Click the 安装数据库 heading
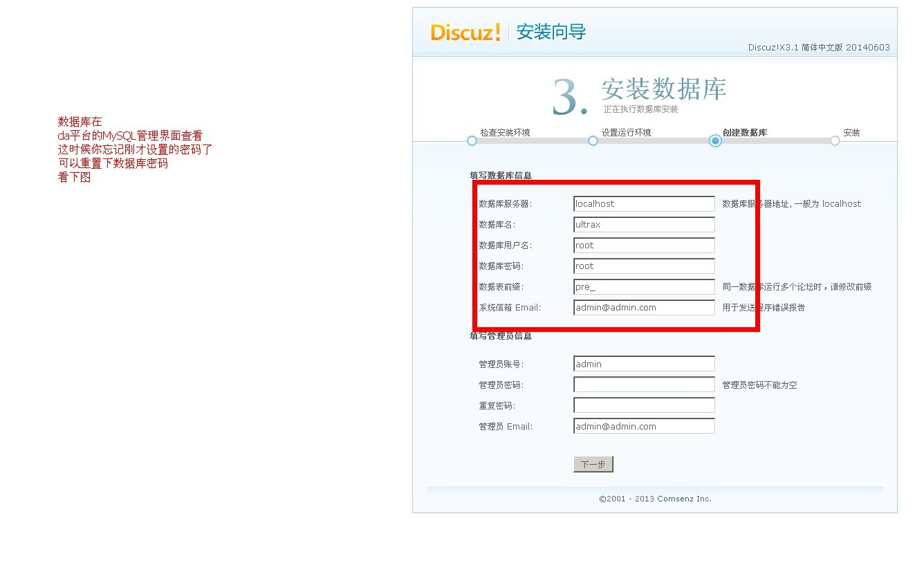924x563 pixels. point(664,89)
